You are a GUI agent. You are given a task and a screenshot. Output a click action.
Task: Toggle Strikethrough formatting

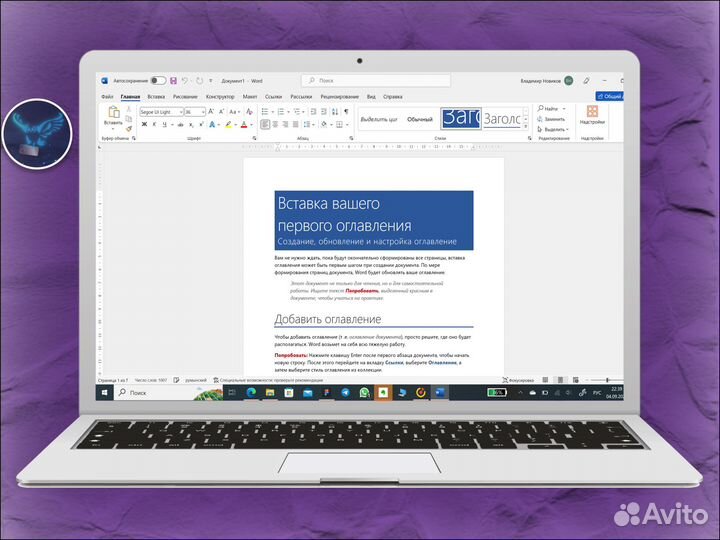[x=181, y=124]
